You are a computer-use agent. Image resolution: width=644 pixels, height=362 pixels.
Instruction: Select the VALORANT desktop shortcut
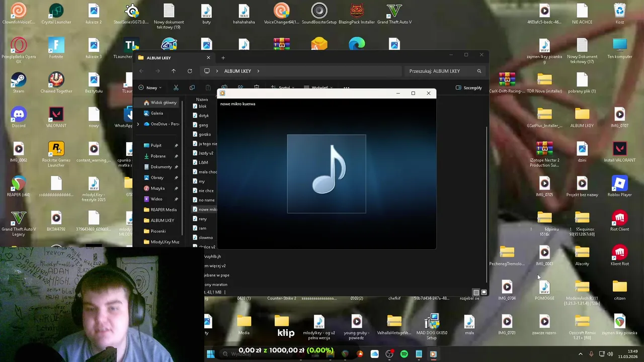56,117
